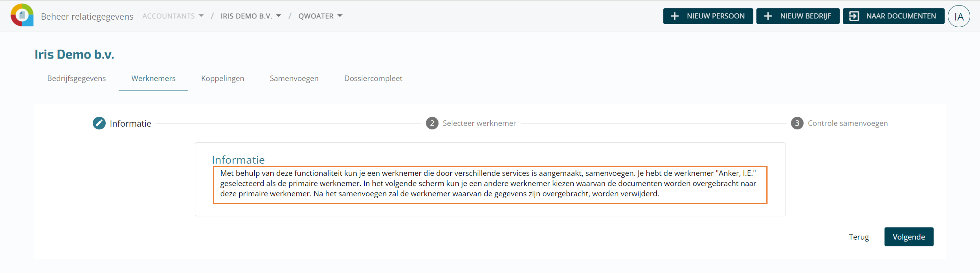Click the Nieuw bedrijf button
The height and width of the screenshot is (273, 980).
(x=798, y=16)
